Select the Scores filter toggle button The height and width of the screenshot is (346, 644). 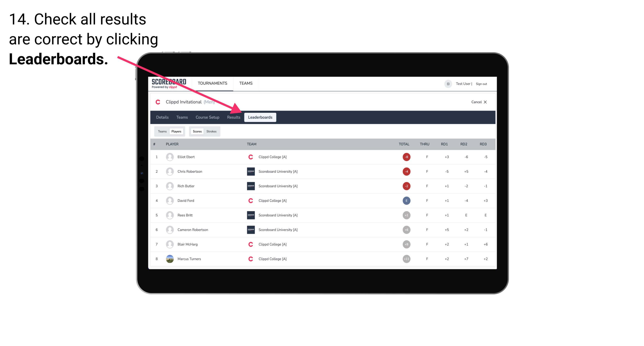tap(197, 131)
